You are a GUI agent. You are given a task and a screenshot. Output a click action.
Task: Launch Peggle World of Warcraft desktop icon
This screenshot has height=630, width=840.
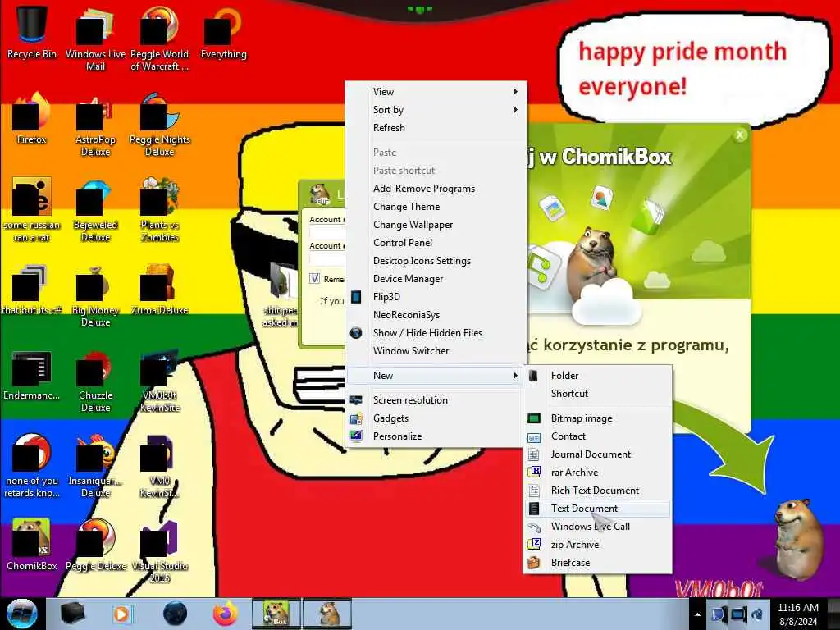pyautogui.click(x=159, y=38)
